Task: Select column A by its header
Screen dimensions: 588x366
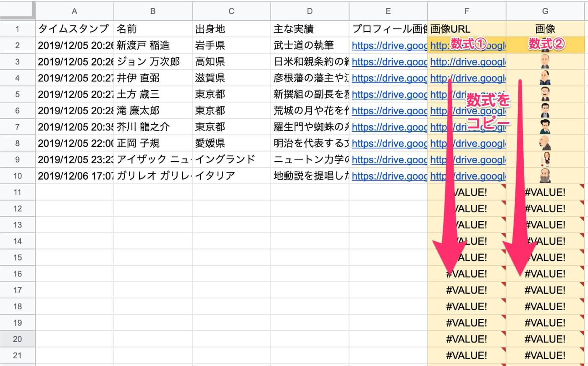Action: [74, 11]
